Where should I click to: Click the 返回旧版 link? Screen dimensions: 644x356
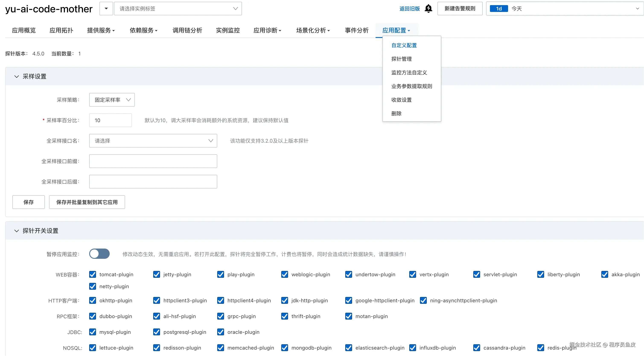(409, 9)
